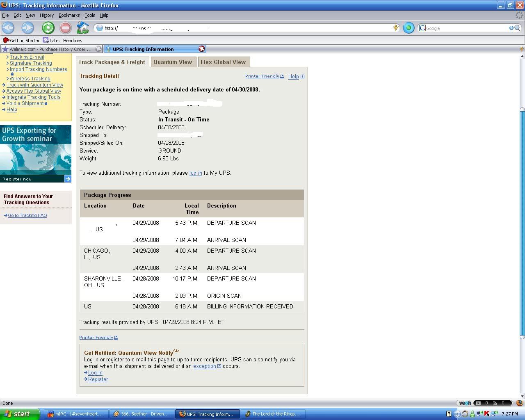Open the search engine selector dropdown
This screenshot has width=525, height=420.
pyautogui.click(x=422, y=28)
